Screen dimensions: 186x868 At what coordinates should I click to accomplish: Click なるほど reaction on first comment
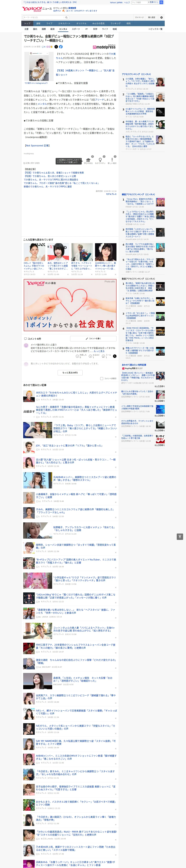tap(94, 356)
